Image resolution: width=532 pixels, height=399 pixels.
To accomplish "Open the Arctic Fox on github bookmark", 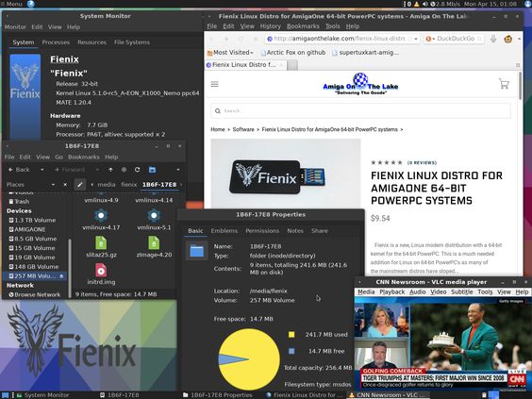I will click(293, 53).
